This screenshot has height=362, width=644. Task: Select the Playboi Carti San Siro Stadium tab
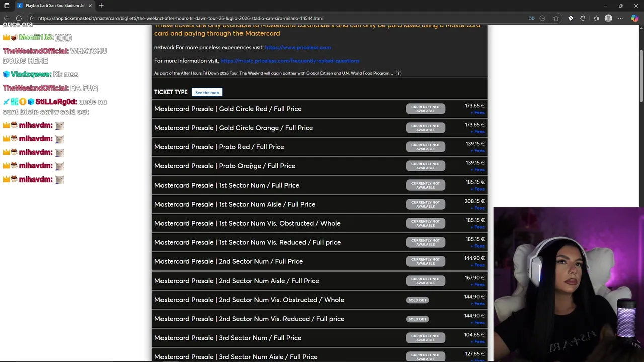(54, 6)
